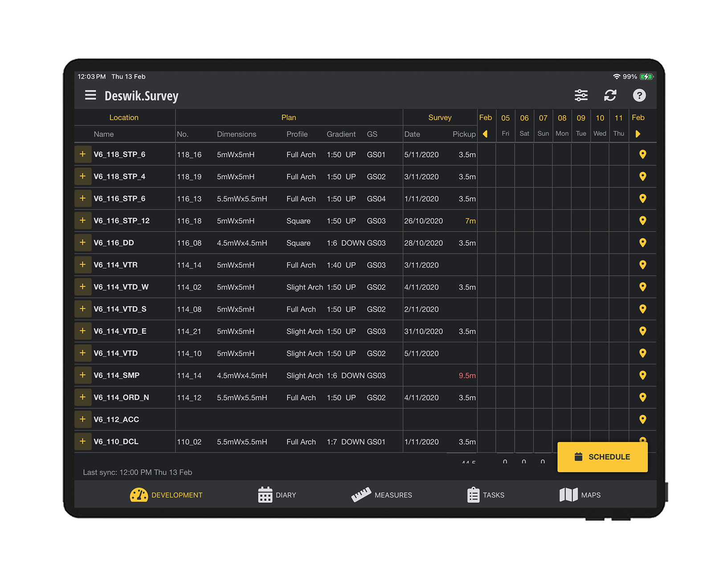Show map pin for V6_116_DD
This screenshot has height=579, width=728.
click(x=642, y=243)
